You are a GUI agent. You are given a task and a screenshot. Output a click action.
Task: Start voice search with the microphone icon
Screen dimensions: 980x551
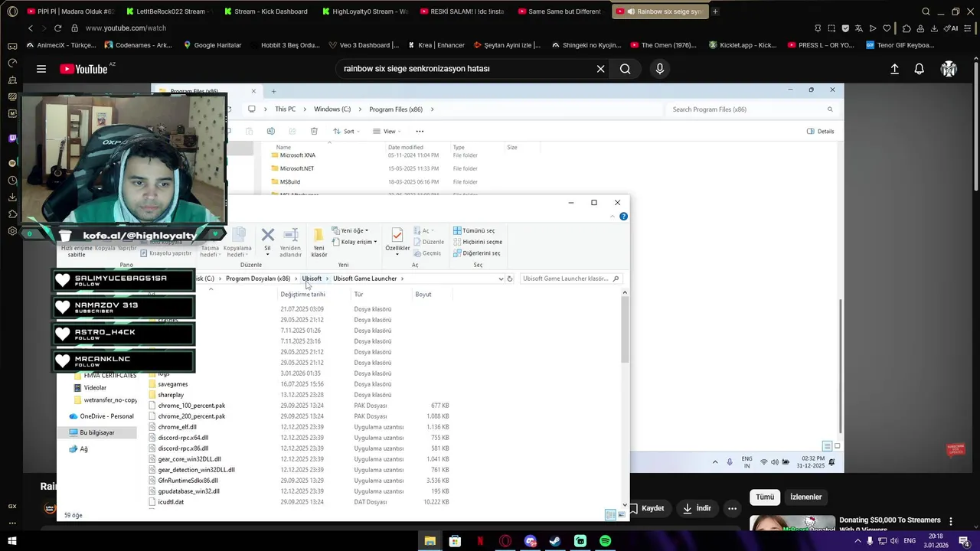[x=660, y=69]
